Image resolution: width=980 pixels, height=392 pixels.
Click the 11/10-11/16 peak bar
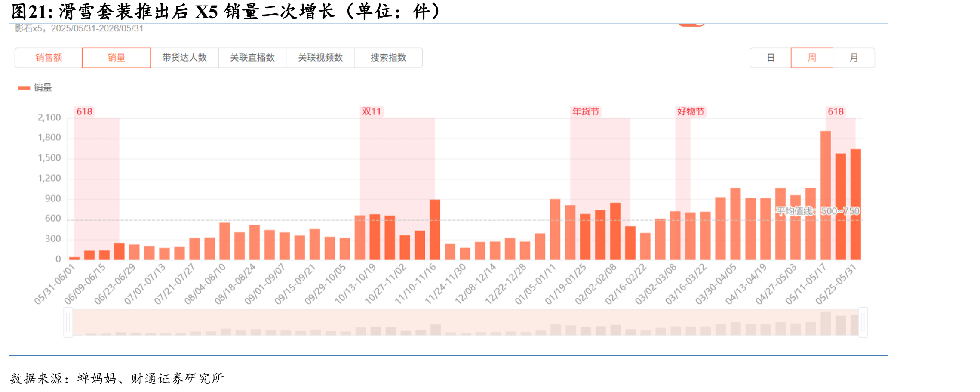coord(435,229)
